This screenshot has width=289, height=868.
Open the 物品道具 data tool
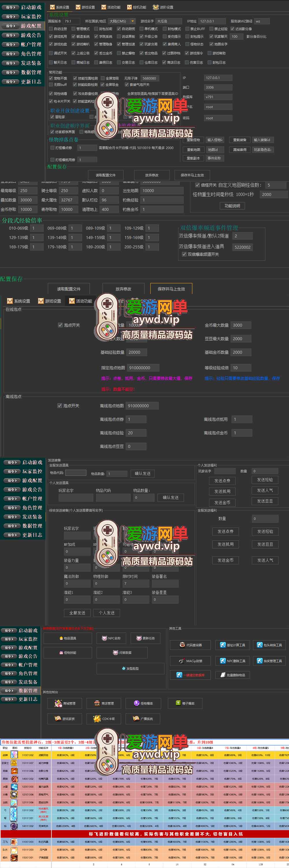[x=68, y=638]
